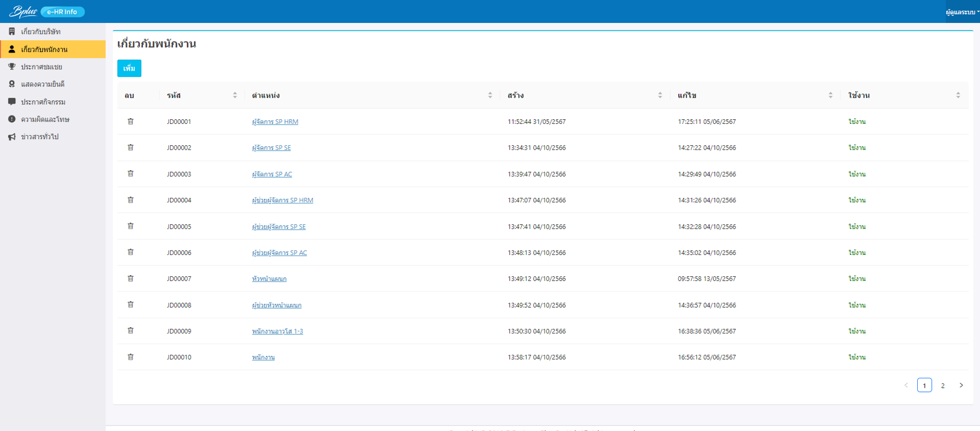980x431 pixels.
Task: Sort the table by แก้ไข column
Action: (831, 95)
